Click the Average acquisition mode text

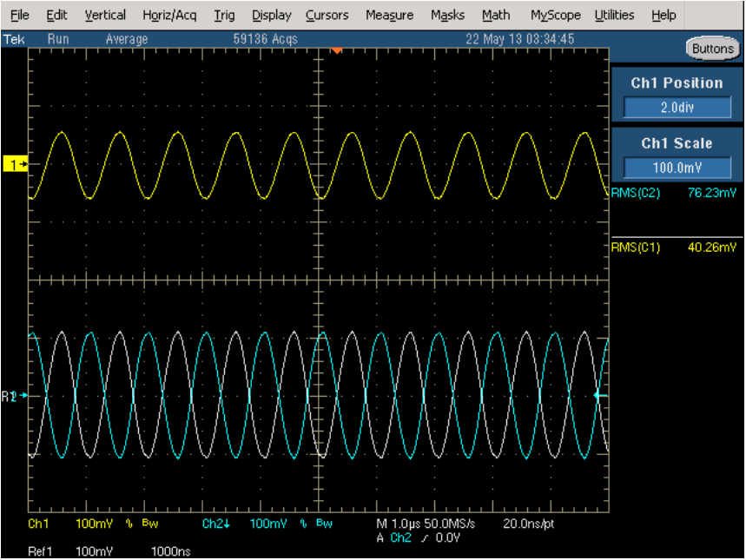[127, 39]
